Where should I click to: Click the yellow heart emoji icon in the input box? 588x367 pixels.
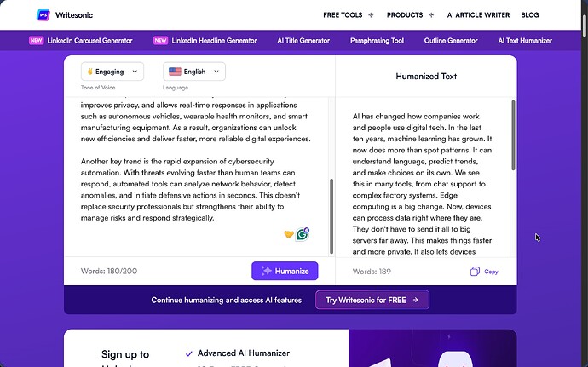point(289,234)
